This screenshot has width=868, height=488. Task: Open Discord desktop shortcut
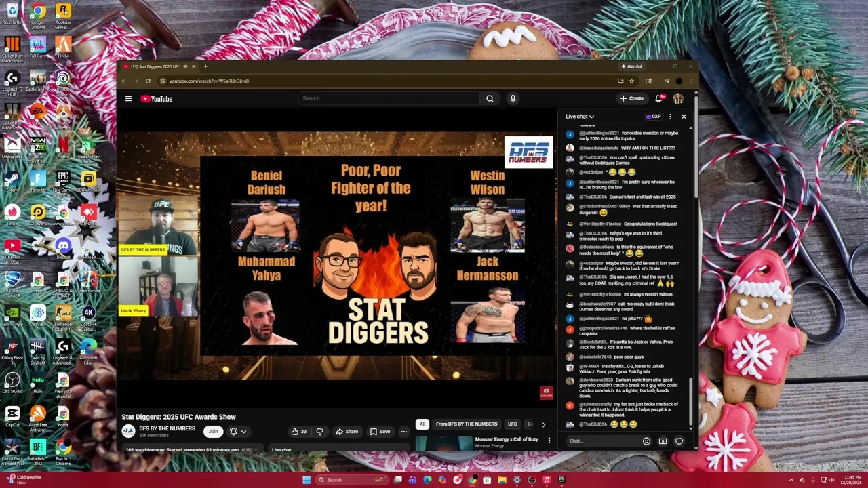[x=63, y=248]
